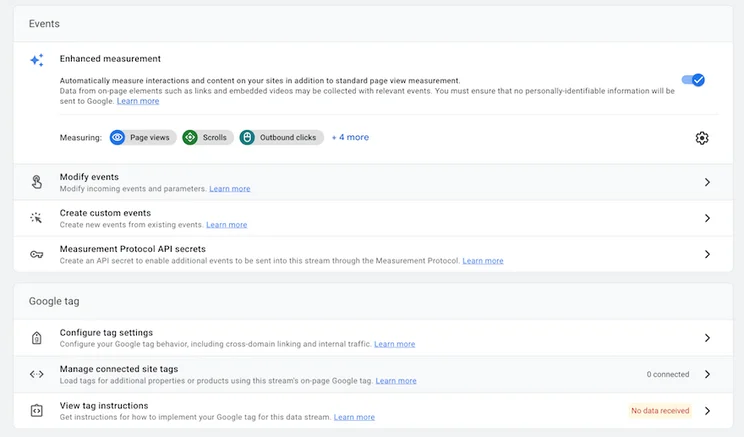Open the Configure tag settings title

(x=106, y=333)
